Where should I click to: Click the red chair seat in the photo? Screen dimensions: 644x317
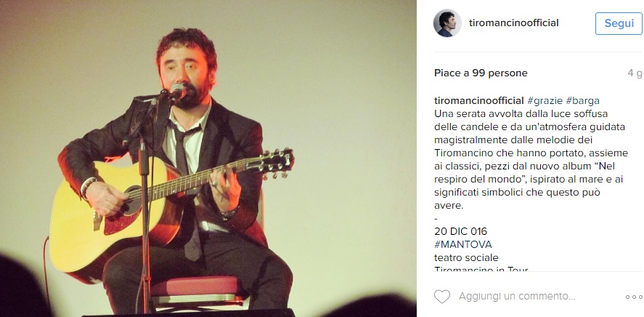[x=196, y=286]
